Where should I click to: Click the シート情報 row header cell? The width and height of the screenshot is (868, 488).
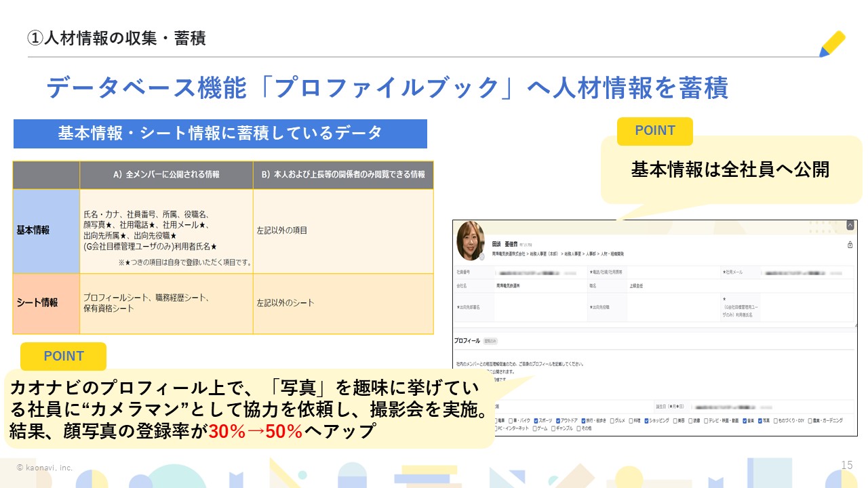46,303
